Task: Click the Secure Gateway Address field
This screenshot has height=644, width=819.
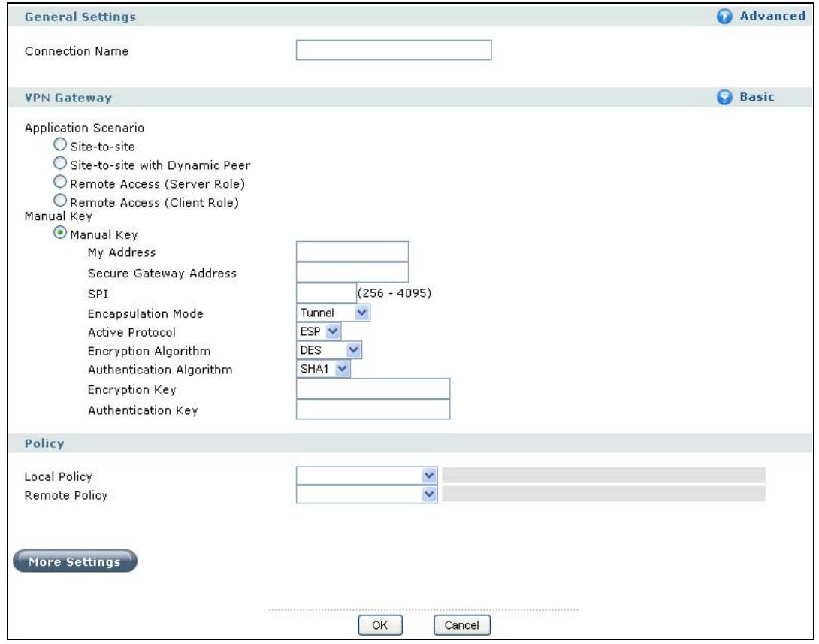Action: tap(352, 272)
